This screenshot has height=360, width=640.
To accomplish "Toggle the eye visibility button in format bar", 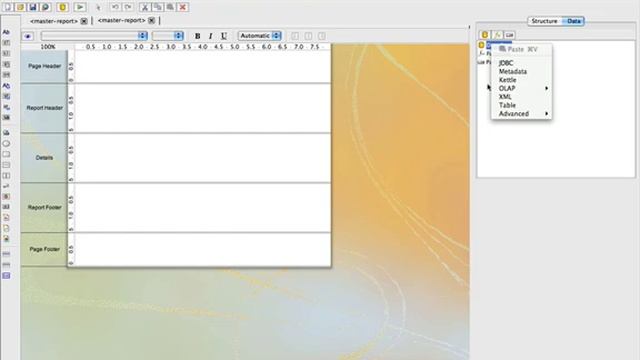I will click(28, 36).
